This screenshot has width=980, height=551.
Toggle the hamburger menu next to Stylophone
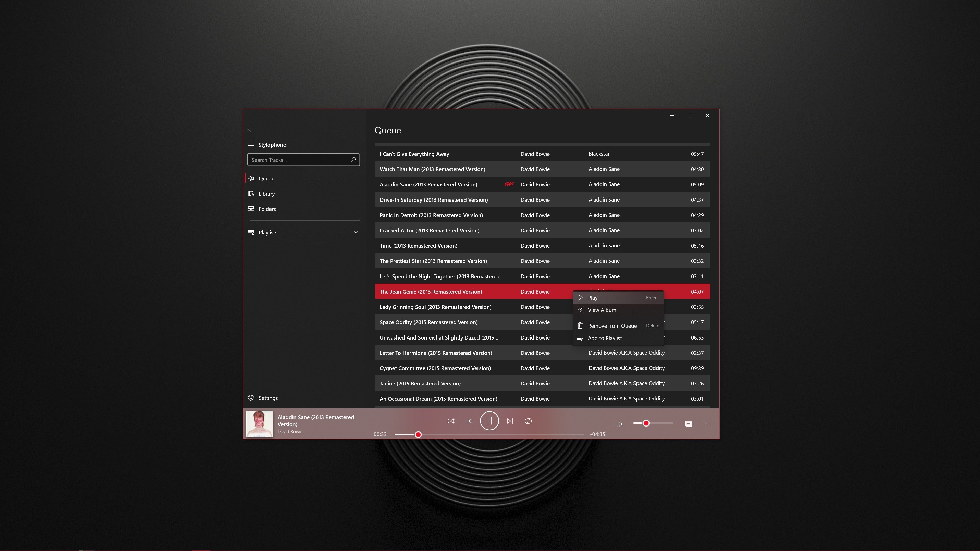coord(251,144)
